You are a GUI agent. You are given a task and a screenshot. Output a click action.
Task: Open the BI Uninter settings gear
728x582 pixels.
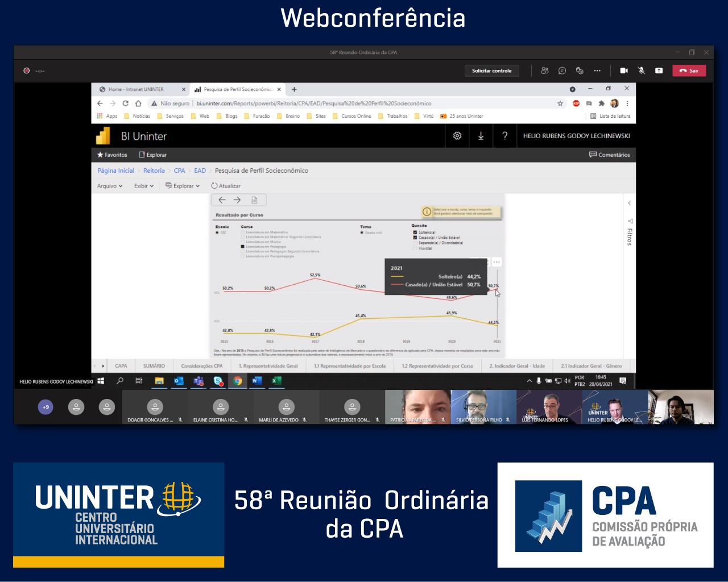pos(457,136)
